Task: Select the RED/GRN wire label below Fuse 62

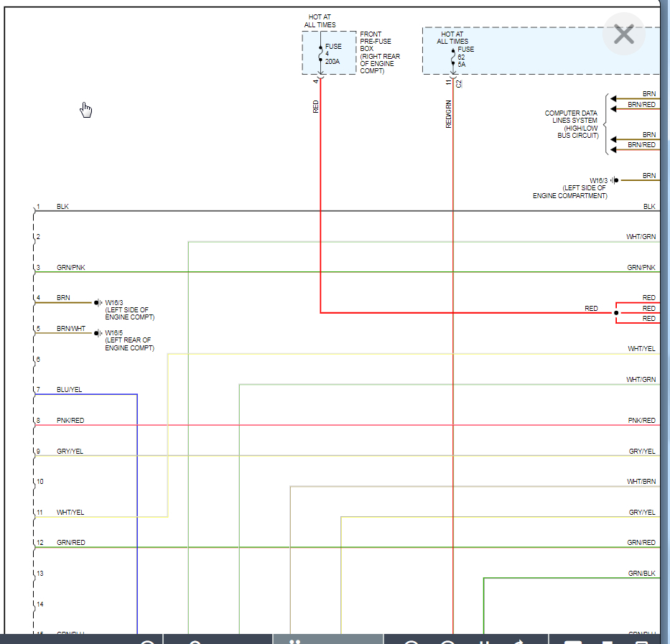Action: (x=448, y=114)
